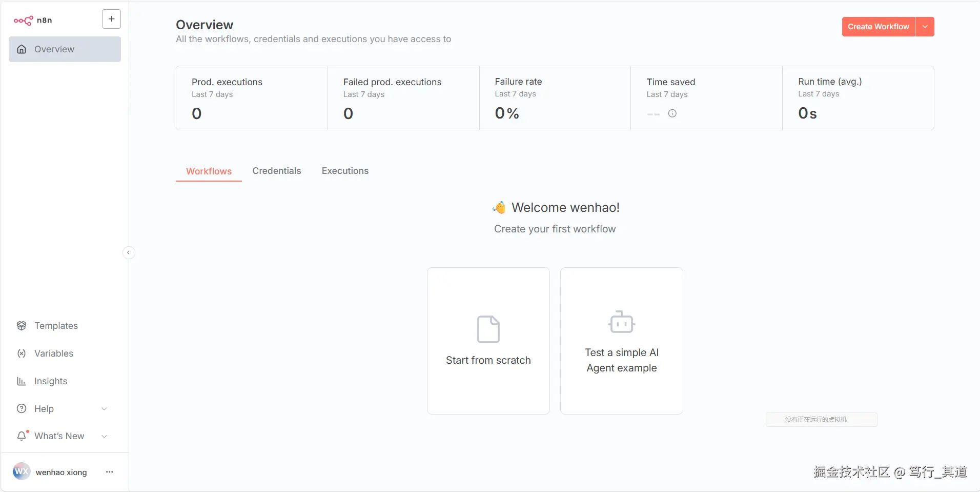Click the Time saved info icon

click(x=672, y=113)
